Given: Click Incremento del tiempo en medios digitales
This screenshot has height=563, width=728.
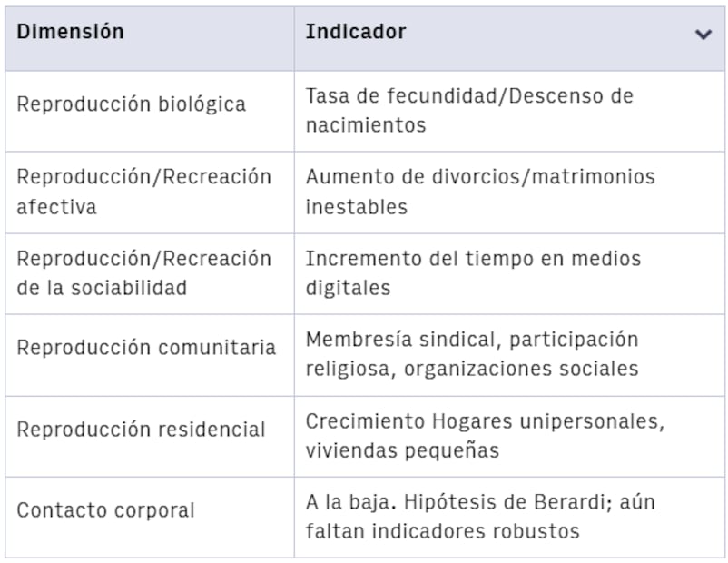Looking at the screenshot, I should pyautogui.click(x=509, y=273).
